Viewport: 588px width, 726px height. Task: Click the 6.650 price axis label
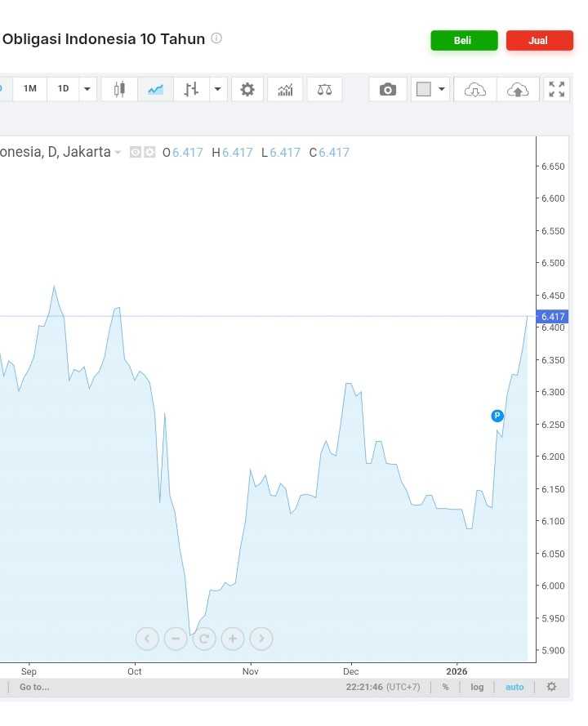553,167
